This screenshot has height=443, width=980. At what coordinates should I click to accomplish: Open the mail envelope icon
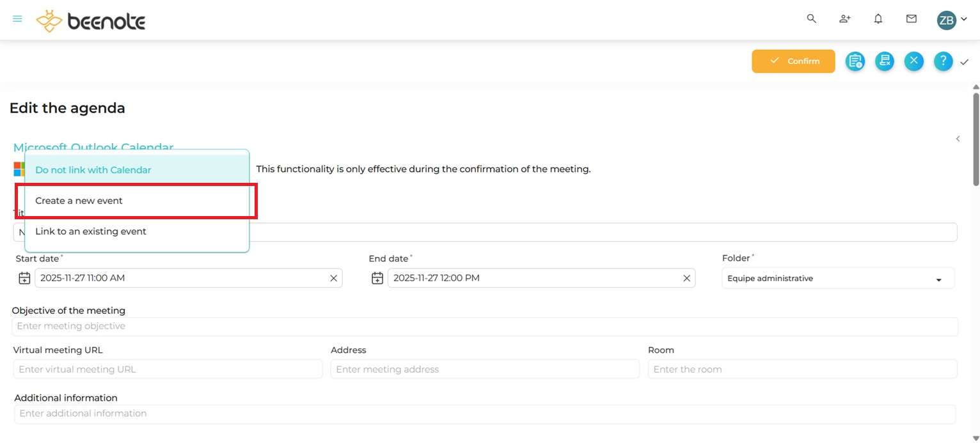912,19
